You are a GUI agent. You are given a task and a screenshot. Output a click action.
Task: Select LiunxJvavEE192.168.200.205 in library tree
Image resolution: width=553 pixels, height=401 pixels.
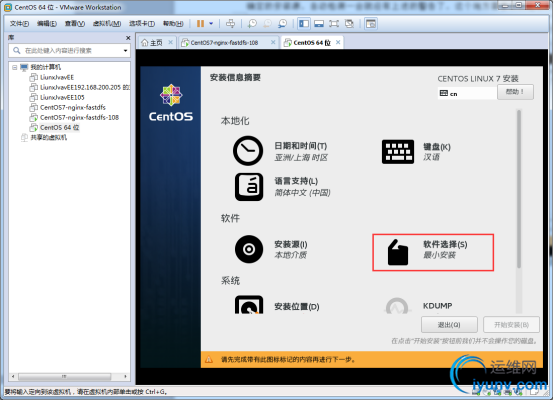point(85,87)
